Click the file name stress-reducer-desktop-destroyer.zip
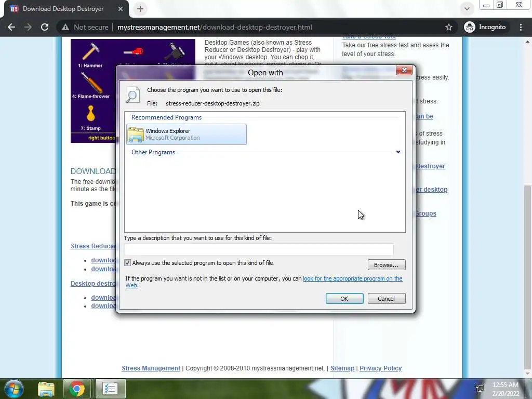The width and height of the screenshot is (532, 399). (x=212, y=103)
